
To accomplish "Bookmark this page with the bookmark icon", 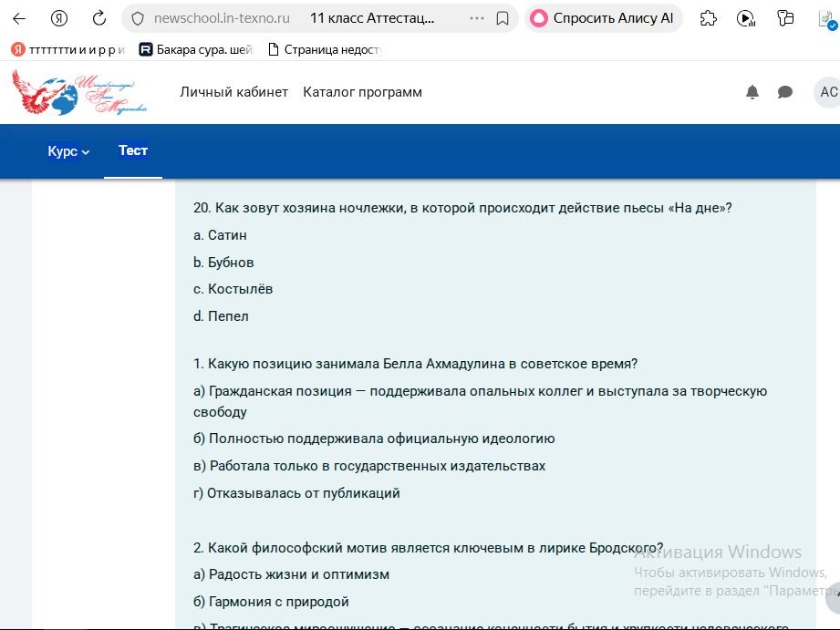I will point(502,19).
